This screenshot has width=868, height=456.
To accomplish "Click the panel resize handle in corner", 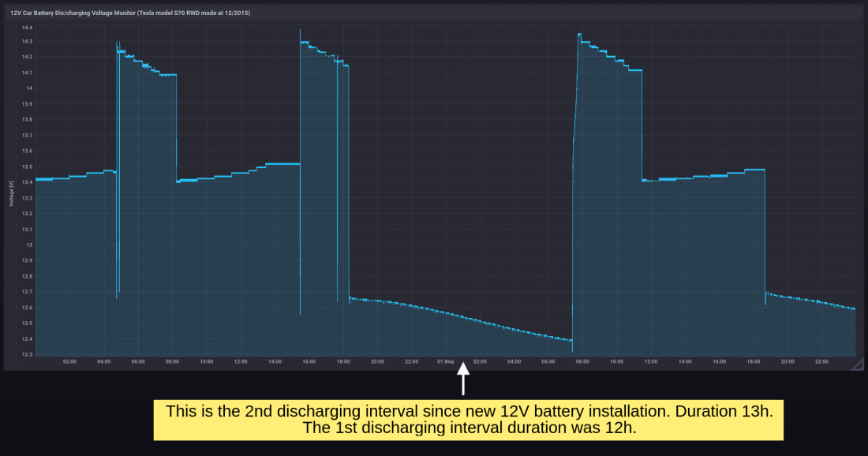I will (x=859, y=364).
